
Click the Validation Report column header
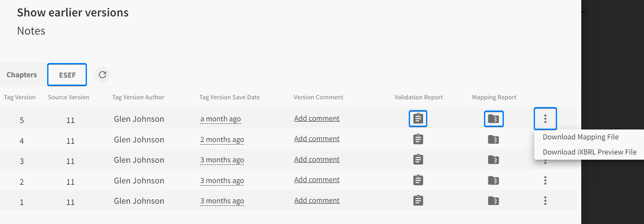pyautogui.click(x=419, y=97)
